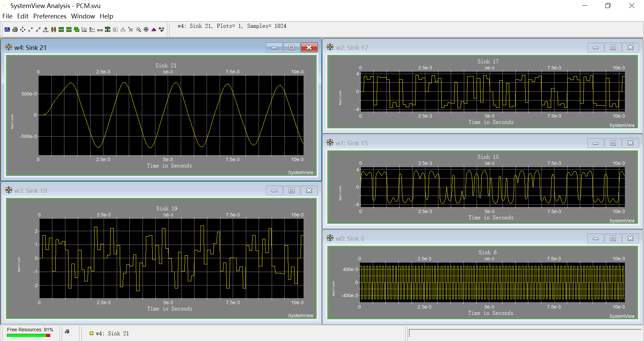The image size is (644, 341).
Task: Click the Sink 6 pulse train plot
Action: click(492, 282)
